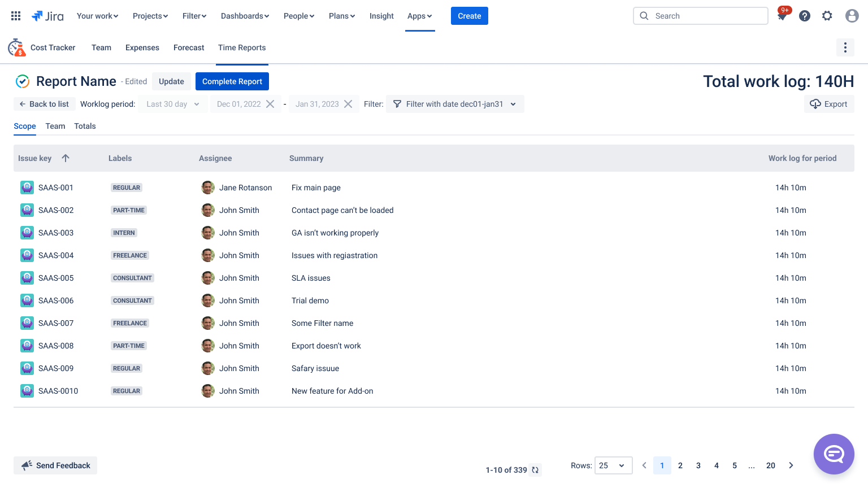Open the purple chat support bubble
The image size is (868, 488).
(834, 454)
